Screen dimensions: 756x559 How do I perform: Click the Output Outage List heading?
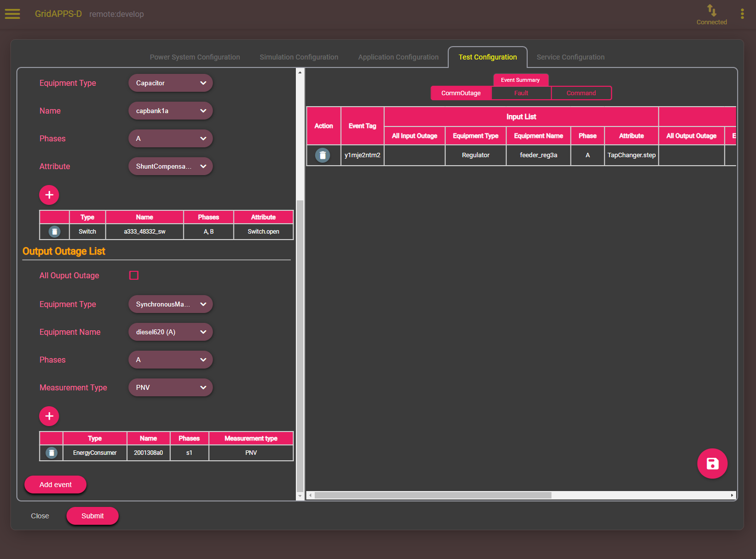pos(64,251)
